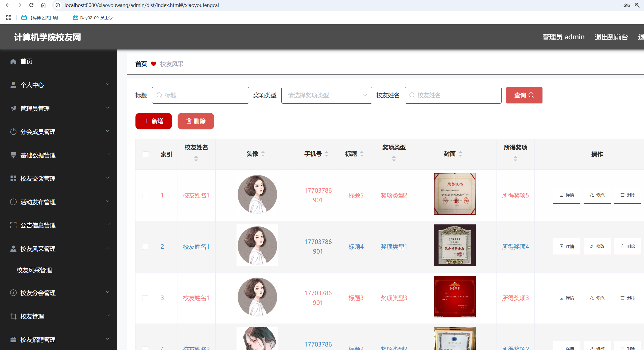The height and width of the screenshot is (350, 644).
Task: Click the briefcase icon beside 校友招聘管理
Action: coord(13,340)
